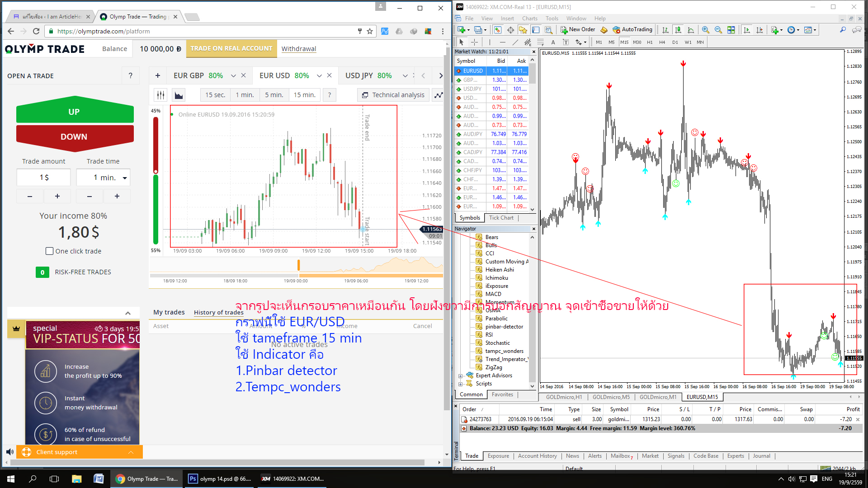Click the red DOWN trade button
This screenshot has height=488, width=868.
pos(75,137)
